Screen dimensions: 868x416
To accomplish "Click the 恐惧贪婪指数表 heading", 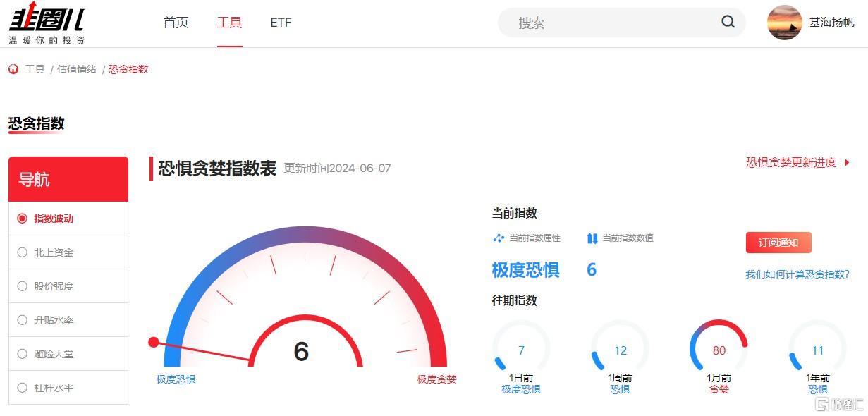I will 217,169.
